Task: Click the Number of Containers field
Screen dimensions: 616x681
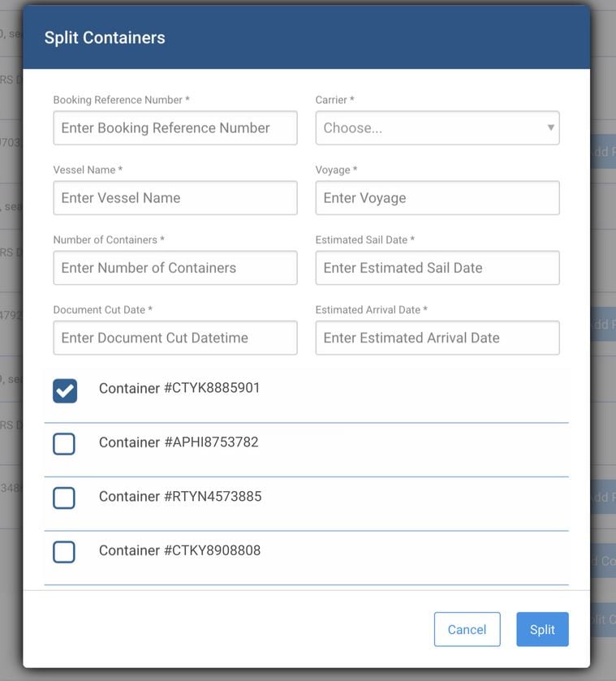Action: (175, 268)
